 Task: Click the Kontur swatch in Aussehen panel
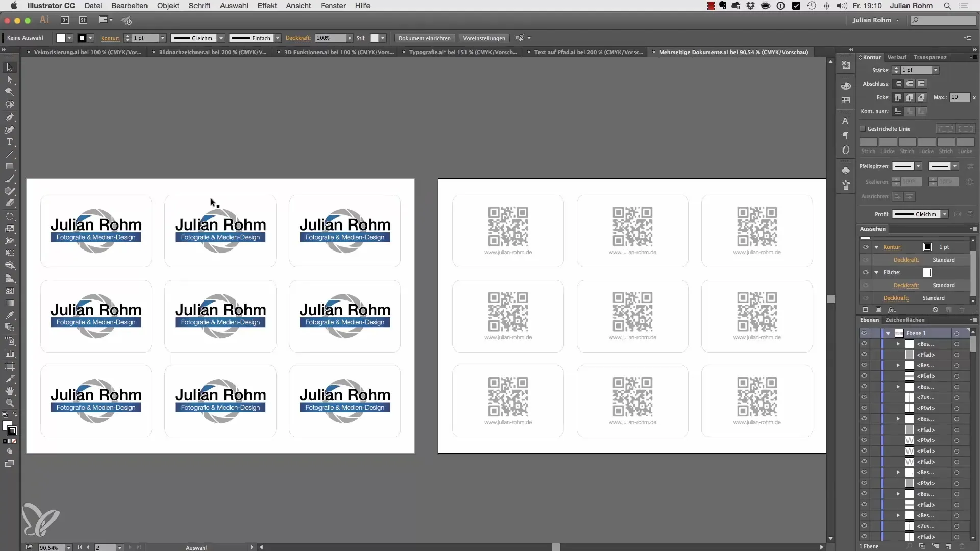(927, 247)
